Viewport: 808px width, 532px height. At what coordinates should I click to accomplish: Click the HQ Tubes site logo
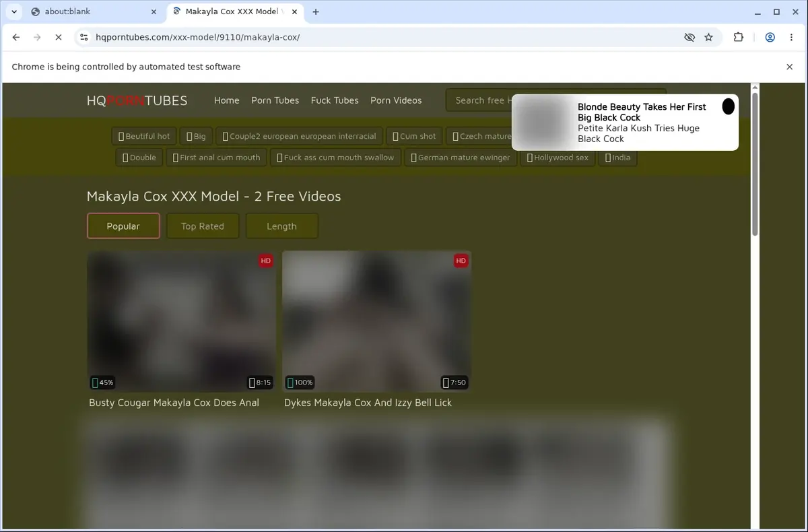click(137, 100)
